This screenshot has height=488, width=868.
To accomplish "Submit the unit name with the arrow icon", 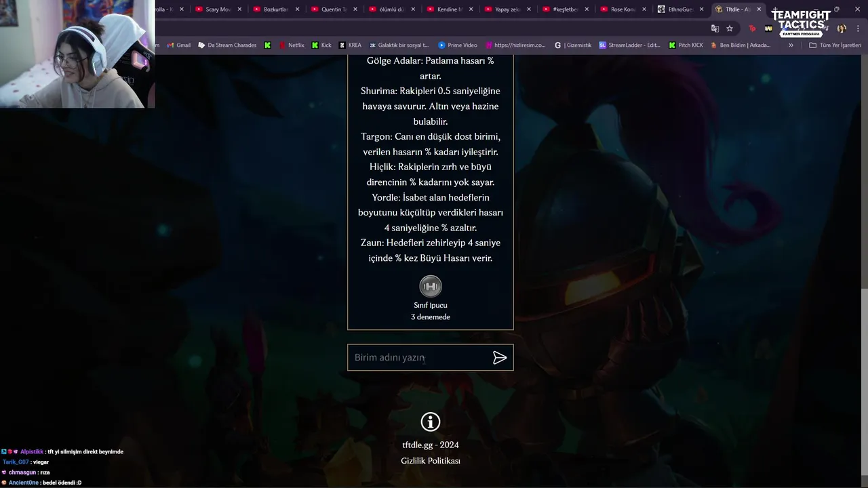I will tap(500, 358).
